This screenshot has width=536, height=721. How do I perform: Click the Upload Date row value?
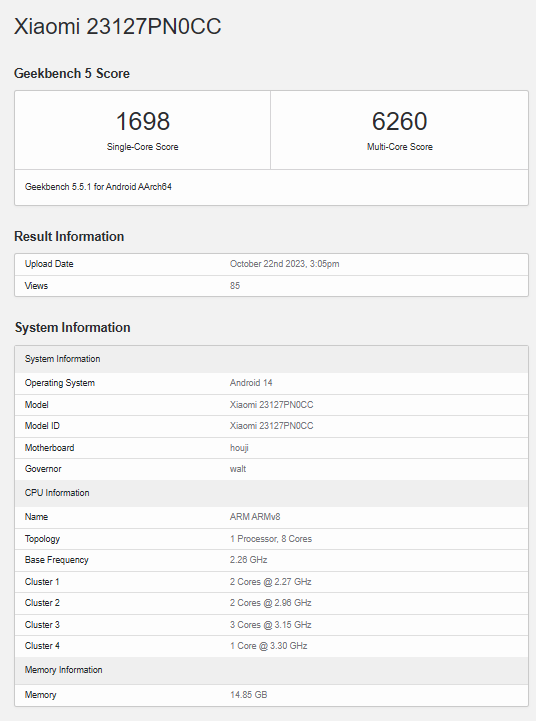coord(285,264)
